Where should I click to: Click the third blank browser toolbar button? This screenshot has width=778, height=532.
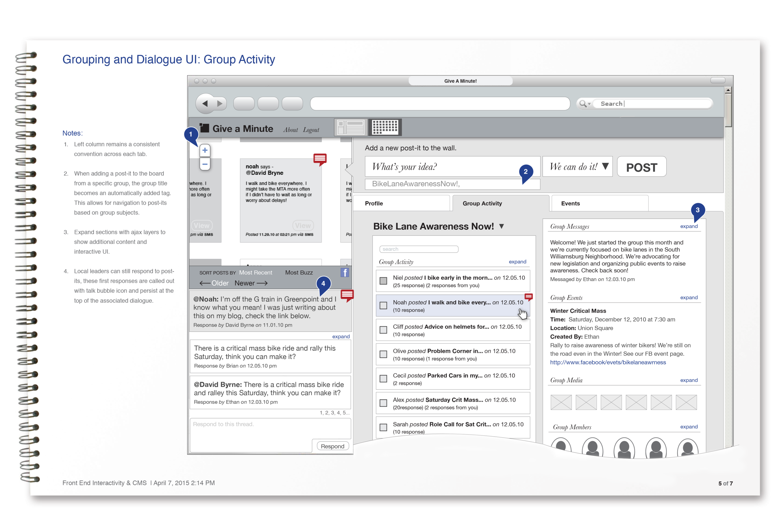tap(292, 104)
